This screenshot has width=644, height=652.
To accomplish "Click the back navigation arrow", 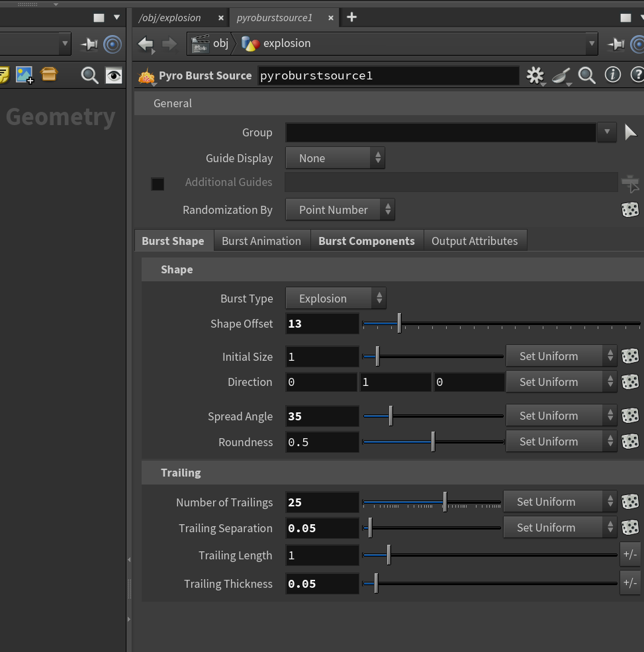I will (x=146, y=44).
